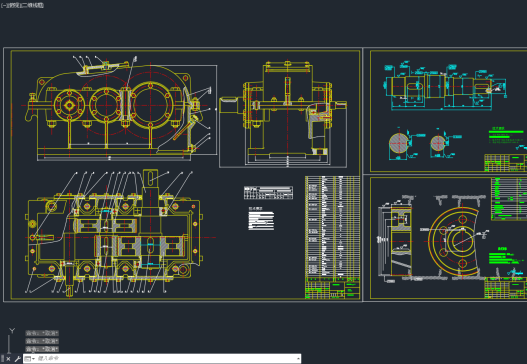This screenshot has height=364, width=527.
Task: Expand command history with the up arrow
Action: [298, 359]
